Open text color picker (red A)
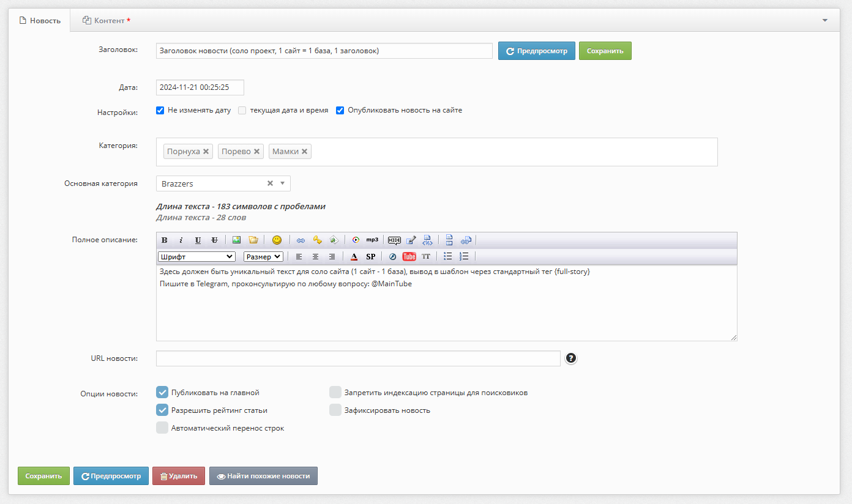The image size is (852, 504). click(354, 256)
